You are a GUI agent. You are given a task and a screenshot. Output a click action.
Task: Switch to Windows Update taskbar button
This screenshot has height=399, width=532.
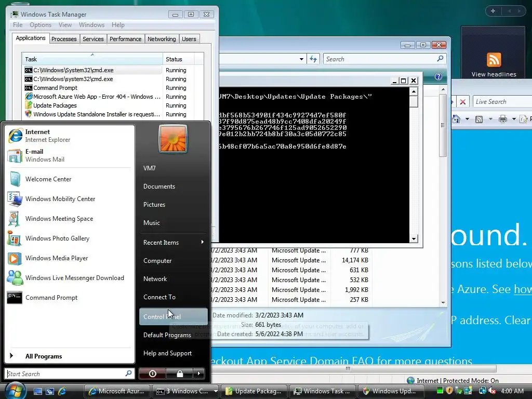(x=391, y=391)
